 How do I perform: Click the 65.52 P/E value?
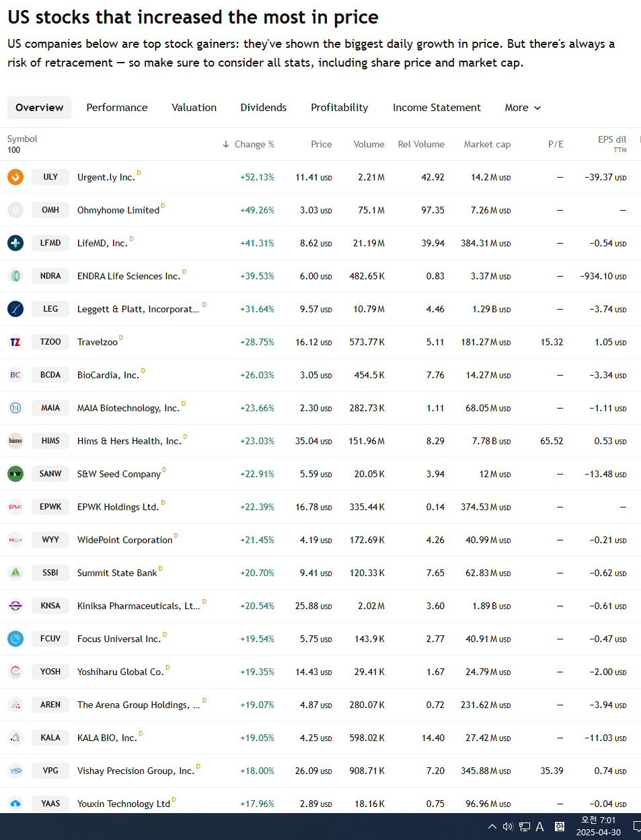pos(552,441)
